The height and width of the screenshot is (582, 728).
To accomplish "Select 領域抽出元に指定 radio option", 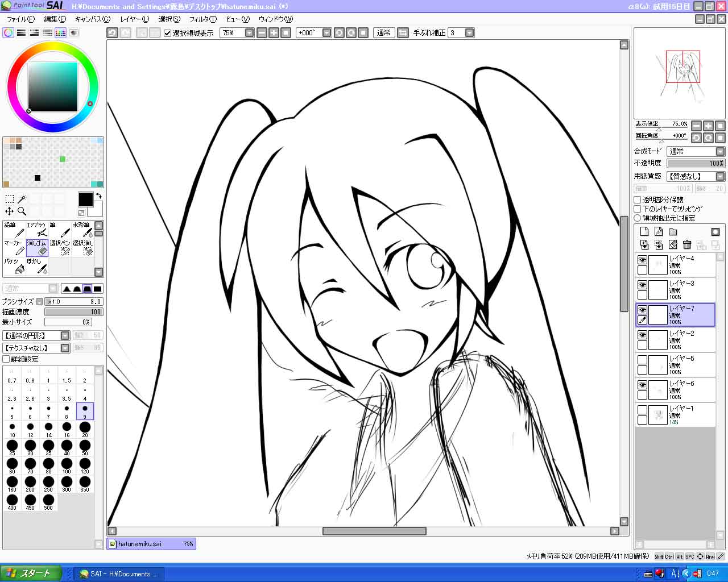I will pyautogui.click(x=638, y=218).
